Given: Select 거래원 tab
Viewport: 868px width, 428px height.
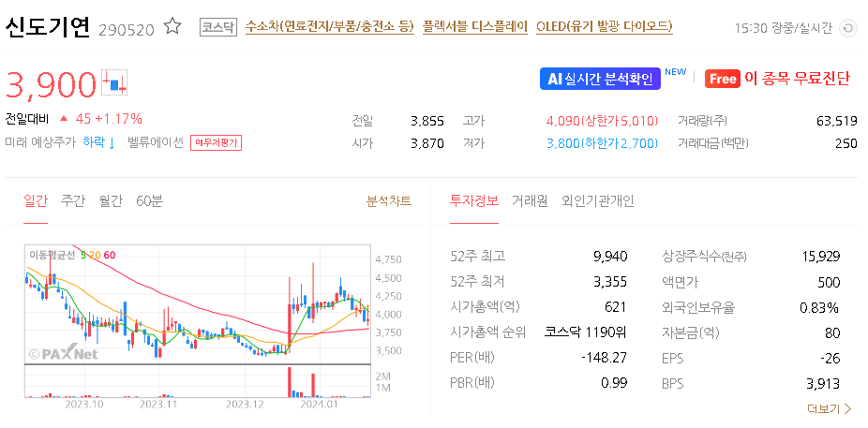Looking at the screenshot, I should pyautogui.click(x=530, y=200).
